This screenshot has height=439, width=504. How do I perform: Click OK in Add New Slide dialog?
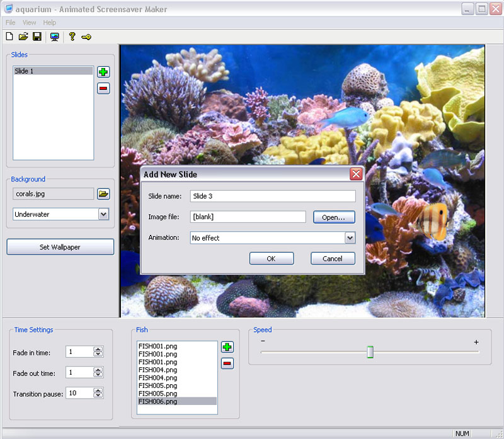click(271, 258)
